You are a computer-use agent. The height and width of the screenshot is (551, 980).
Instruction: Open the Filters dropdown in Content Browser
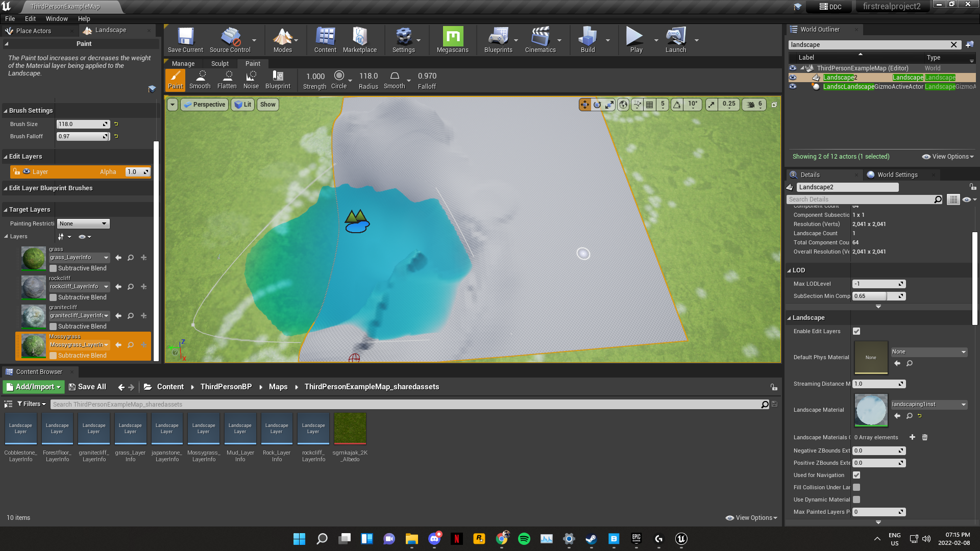pyautogui.click(x=32, y=404)
